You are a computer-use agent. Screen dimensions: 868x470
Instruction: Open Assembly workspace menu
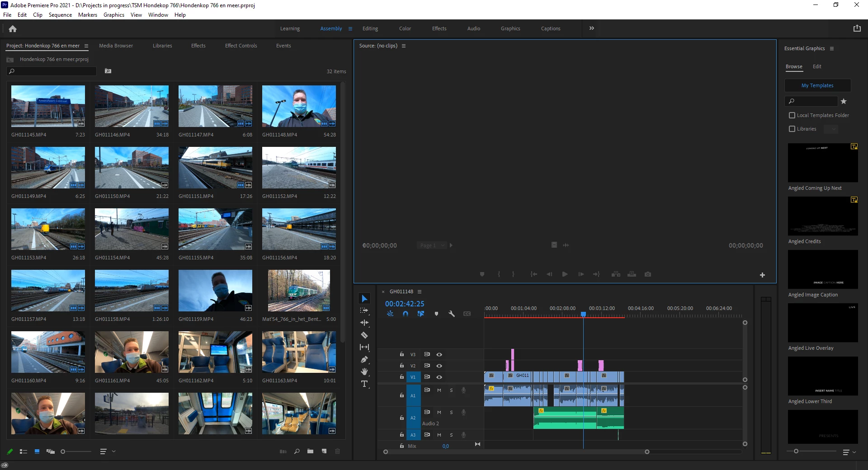click(350, 28)
